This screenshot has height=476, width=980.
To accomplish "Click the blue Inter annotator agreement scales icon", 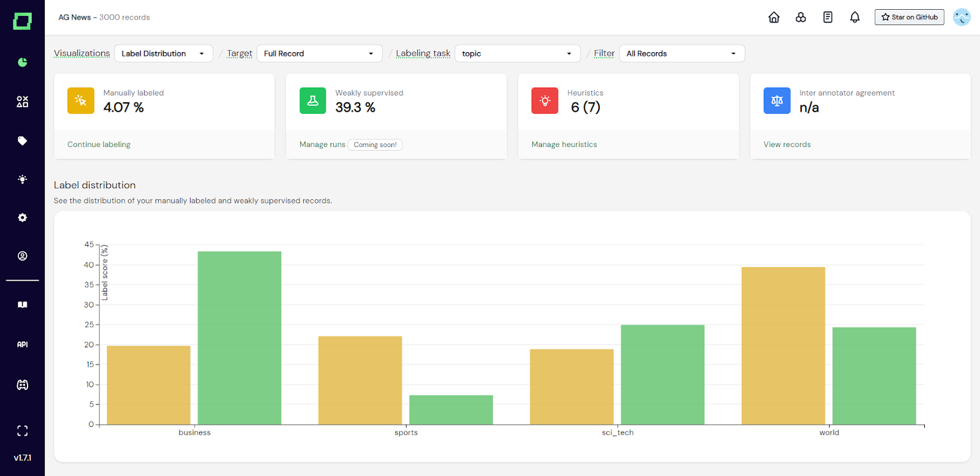I will click(x=777, y=100).
